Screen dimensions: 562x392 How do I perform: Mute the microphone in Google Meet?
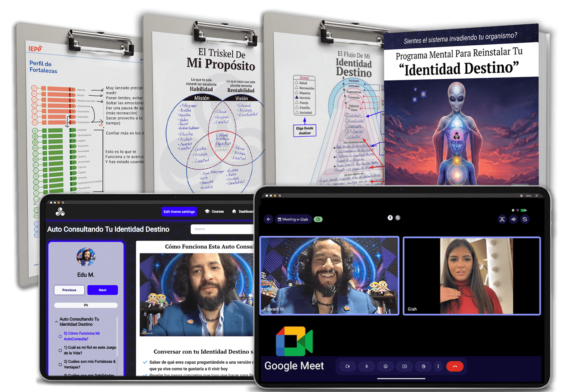pos(366,366)
